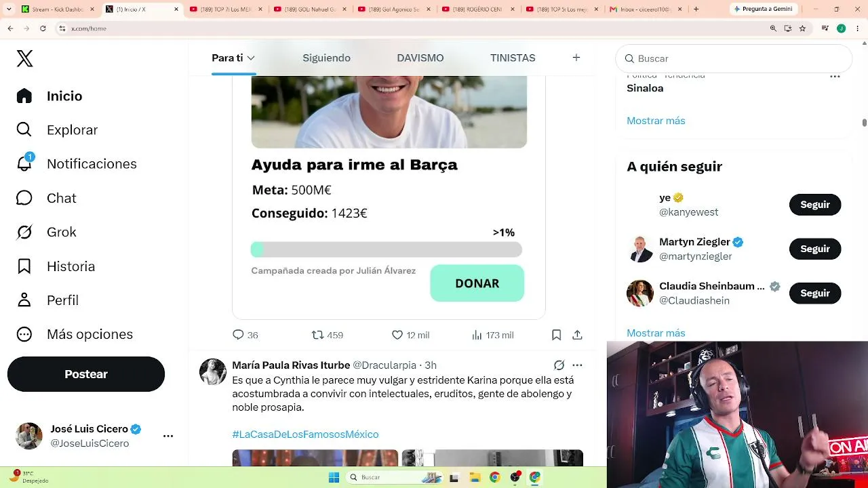The height and width of the screenshot is (488, 868).
Task: Click Grok icon on María Paula's post
Action: pos(559,365)
